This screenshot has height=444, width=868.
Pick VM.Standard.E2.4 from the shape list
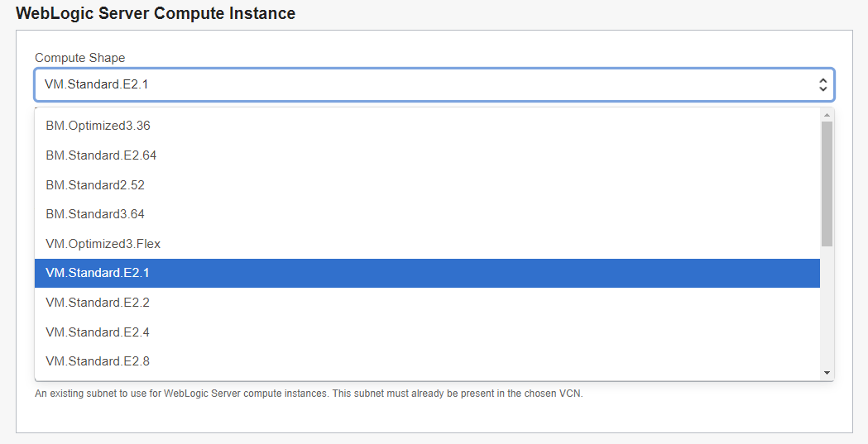coord(427,332)
